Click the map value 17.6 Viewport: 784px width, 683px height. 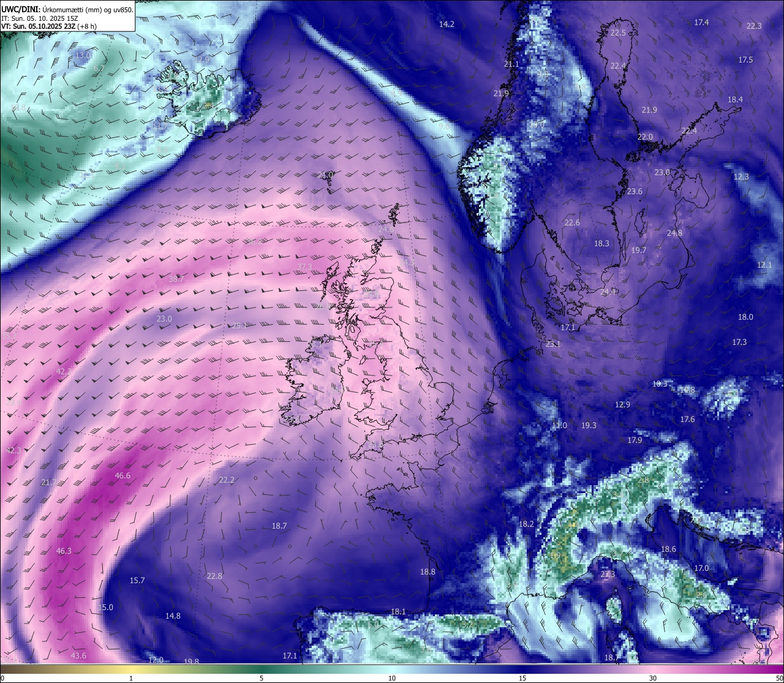pyautogui.click(x=687, y=420)
